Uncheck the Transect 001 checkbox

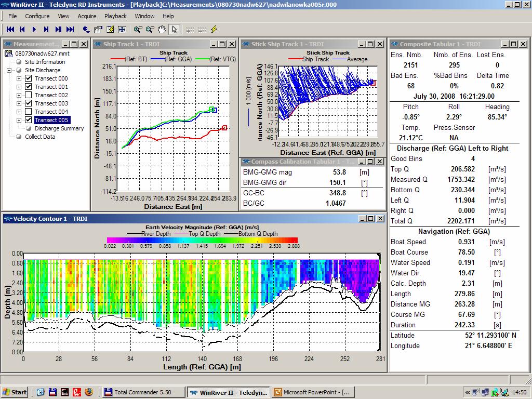29,87
